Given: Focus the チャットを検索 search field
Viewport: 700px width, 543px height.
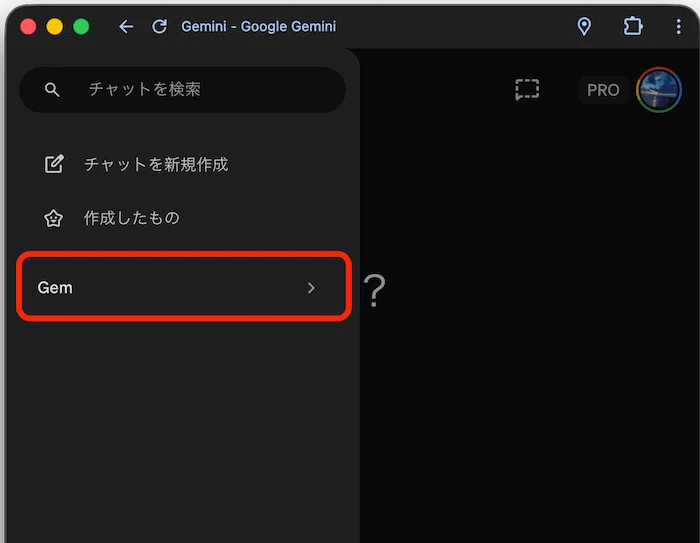Looking at the screenshot, I should [x=182, y=90].
